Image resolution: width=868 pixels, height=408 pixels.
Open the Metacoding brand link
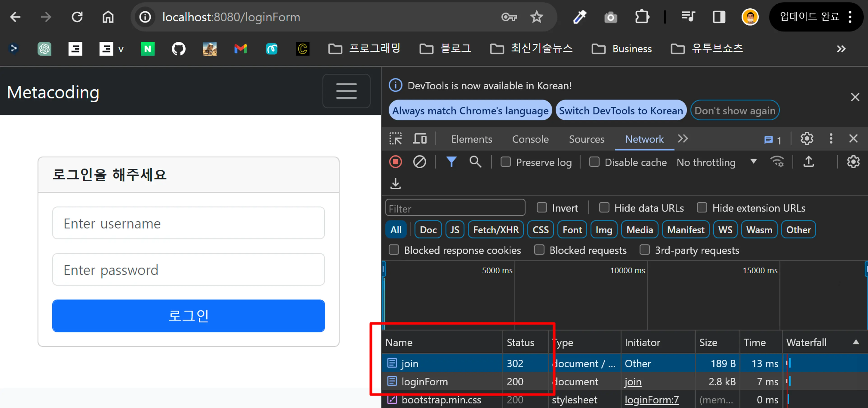point(53,92)
